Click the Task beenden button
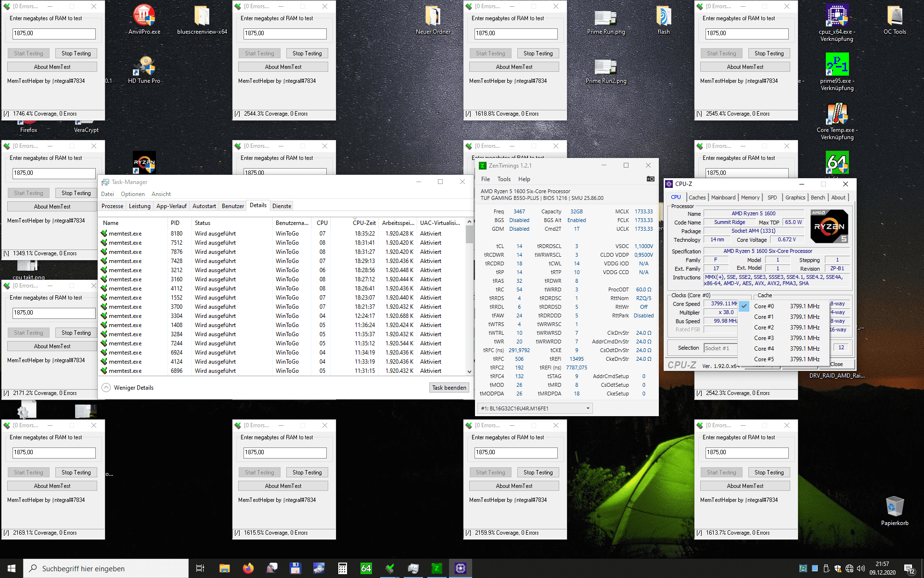The image size is (924, 578). point(449,388)
